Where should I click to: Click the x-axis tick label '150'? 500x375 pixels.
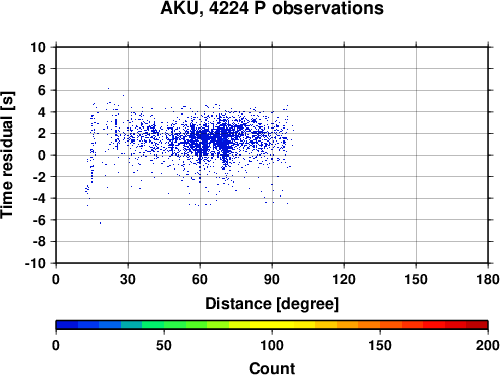point(416,279)
